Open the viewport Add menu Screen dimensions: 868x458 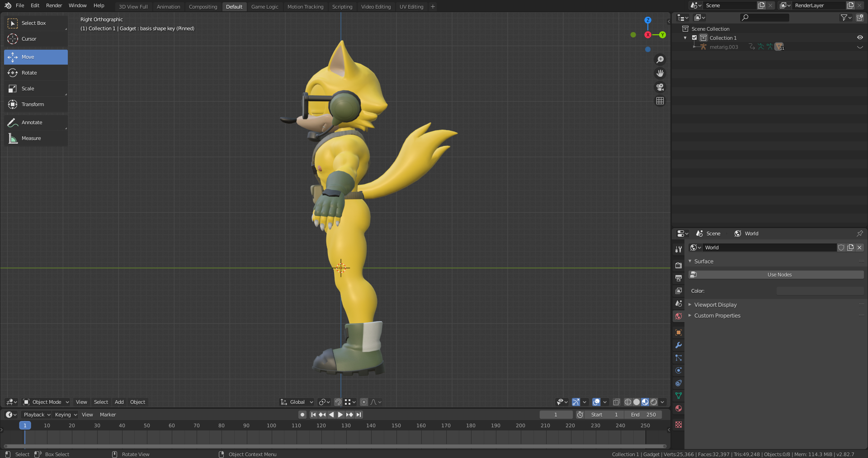[119, 402]
